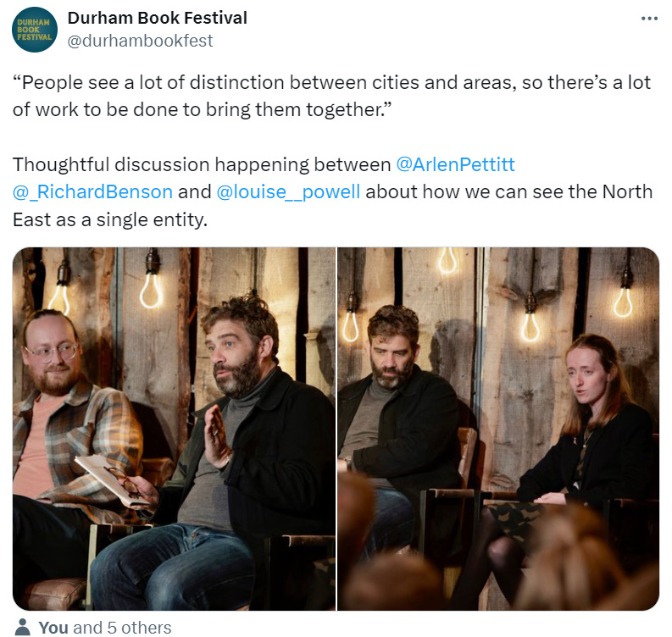Viewport: 672px width, 637px height.
Task: Follow the @louise__powell mention link
Action: pos(288,192)
